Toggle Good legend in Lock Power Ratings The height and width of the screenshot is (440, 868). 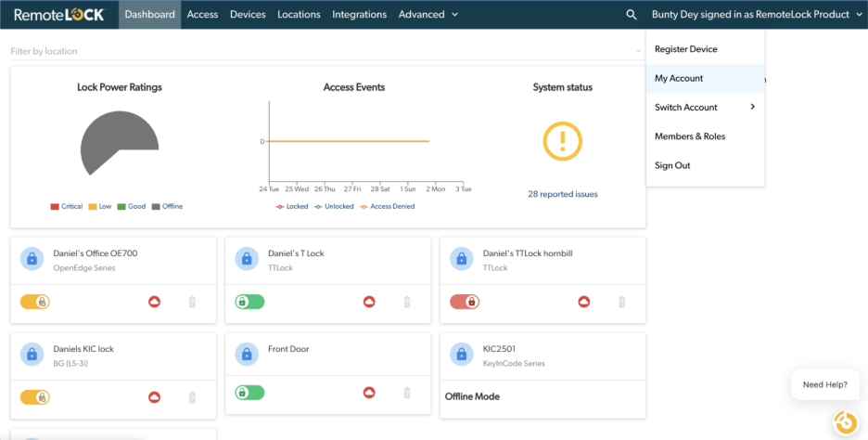click(132, 207)
